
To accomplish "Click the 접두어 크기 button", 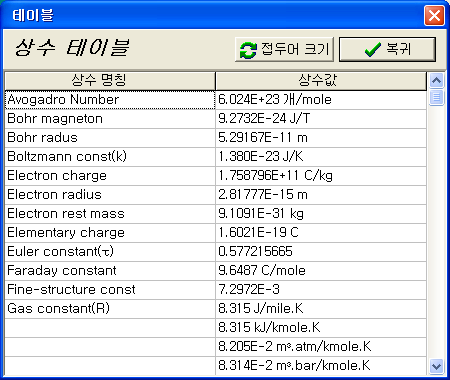I will coord(284,49).
